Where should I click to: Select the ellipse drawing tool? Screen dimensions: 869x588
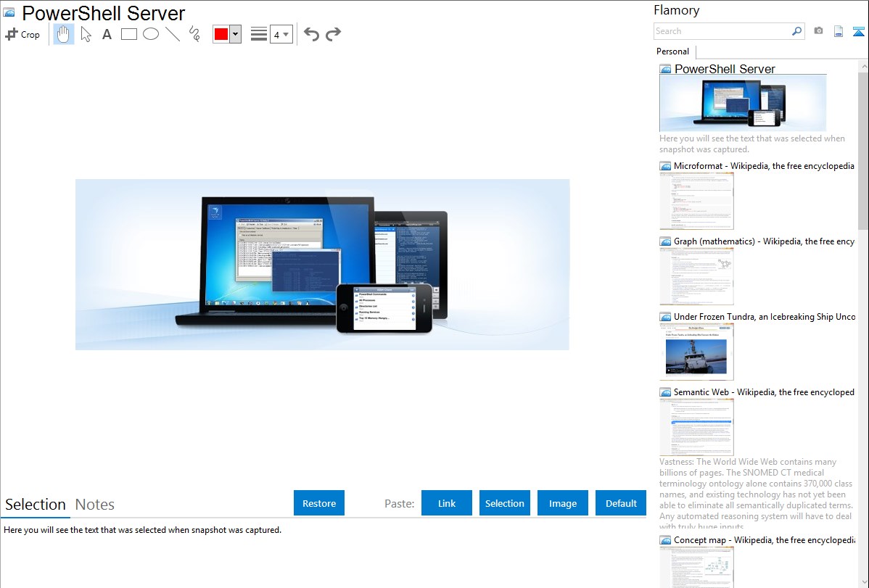pos(151,34)
